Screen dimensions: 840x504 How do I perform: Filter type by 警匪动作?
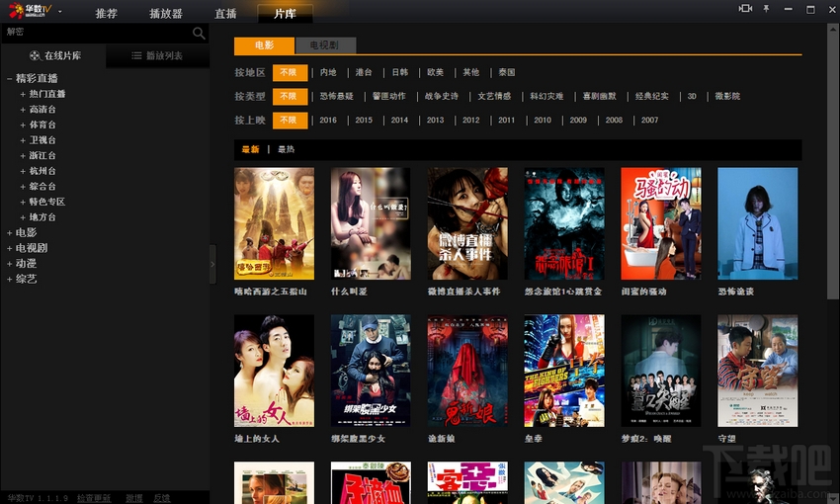[389, 97]
